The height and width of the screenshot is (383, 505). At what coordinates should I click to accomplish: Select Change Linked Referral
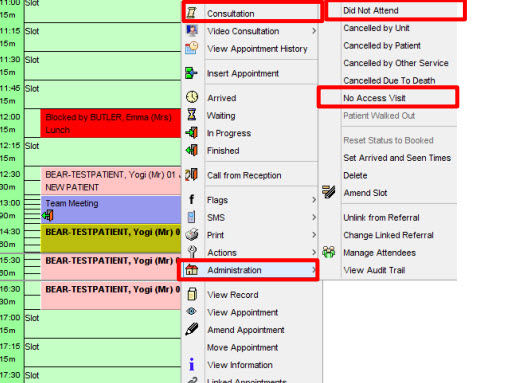pyautogui.click(x=388, y=235)
